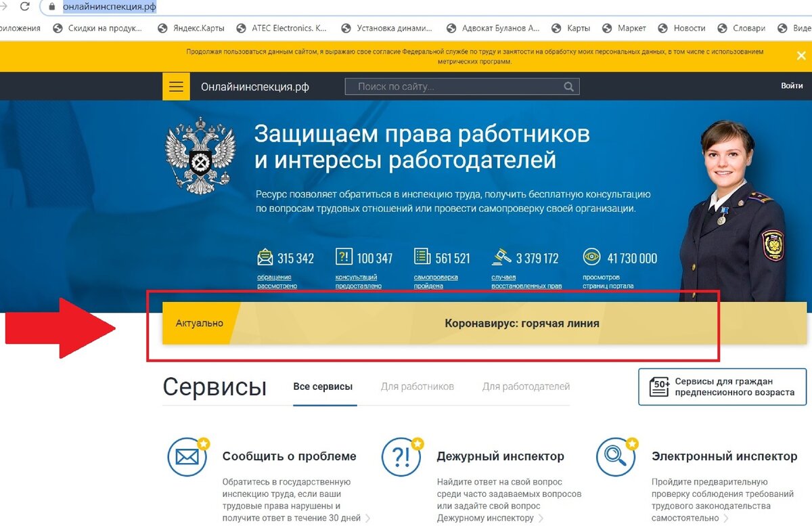Click the Войти login button
The width and height of the screenshot is (812, 526).
tap(792, 86)
